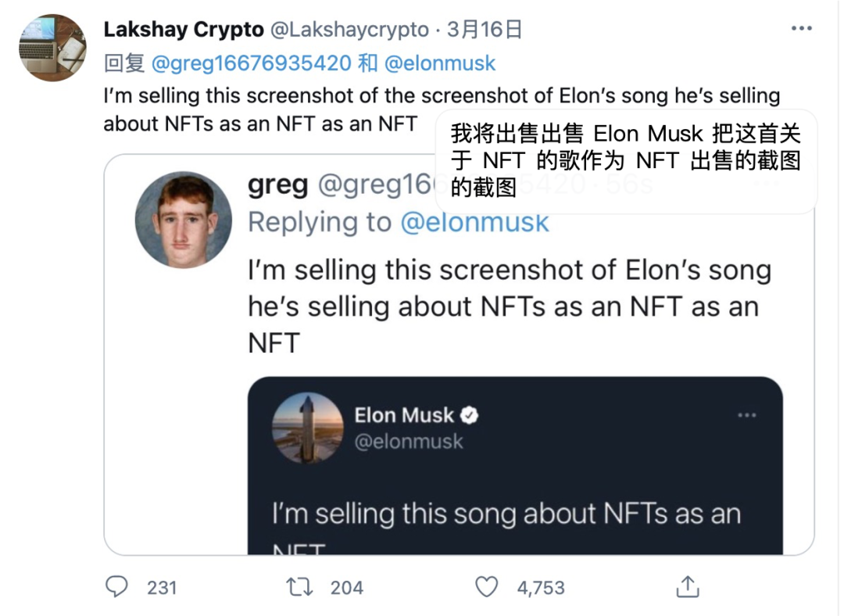
Task: Click the retweet arrows icon
Action: point(300,586)
